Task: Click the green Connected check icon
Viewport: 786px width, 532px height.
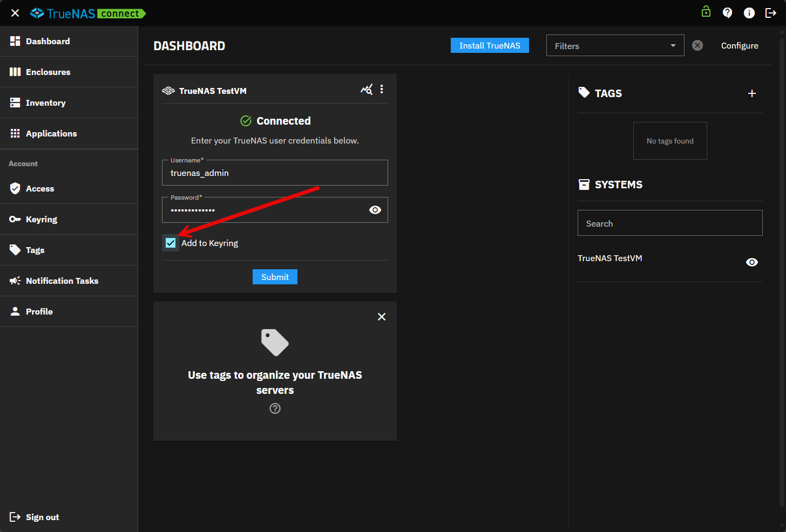Action: [x=246, y=121]
